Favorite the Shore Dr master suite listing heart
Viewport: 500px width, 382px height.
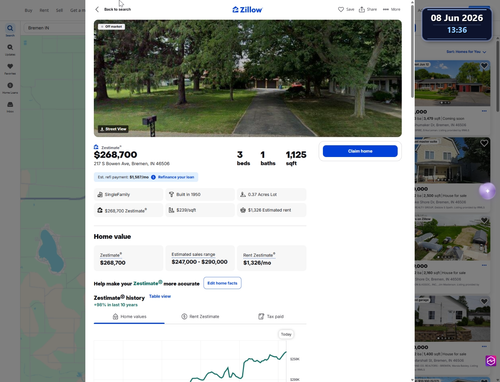[484, 143]
